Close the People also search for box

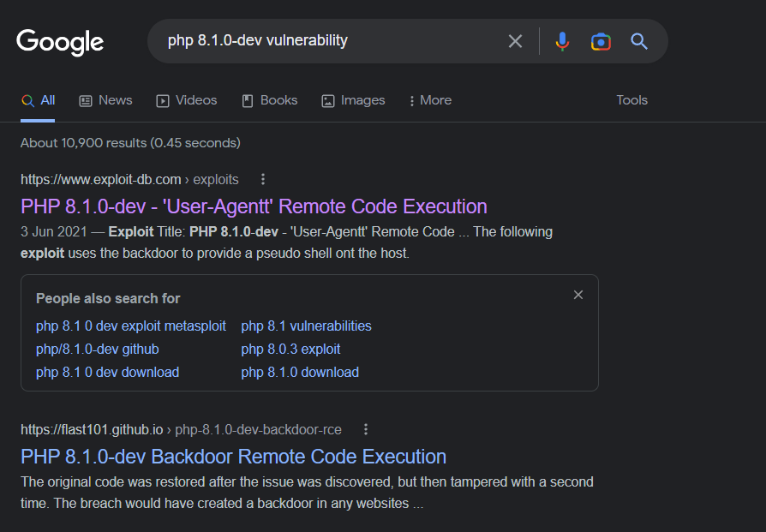click(577, 295)
